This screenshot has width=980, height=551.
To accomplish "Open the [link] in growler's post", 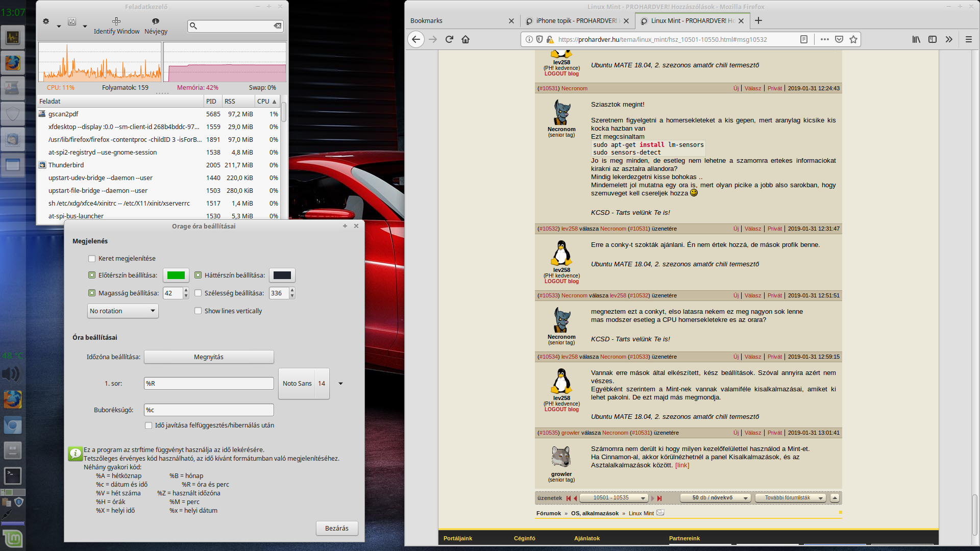I will tap(682, 465).
